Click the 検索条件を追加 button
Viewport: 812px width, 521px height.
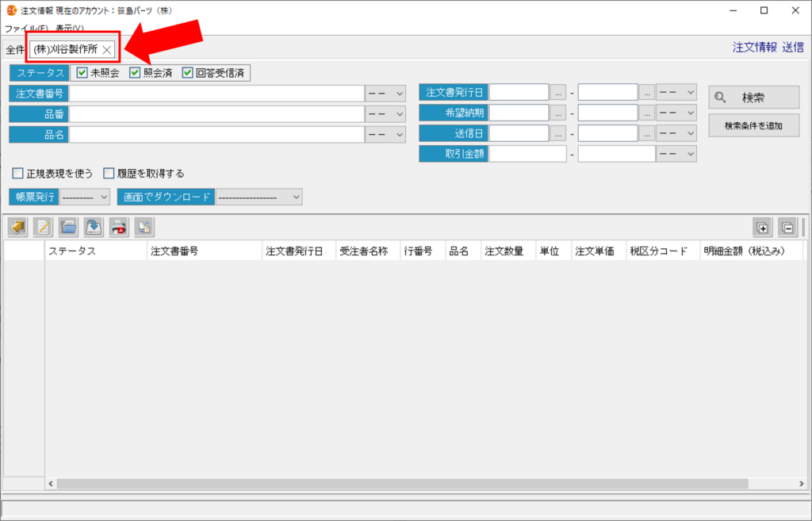click(754, 126)
